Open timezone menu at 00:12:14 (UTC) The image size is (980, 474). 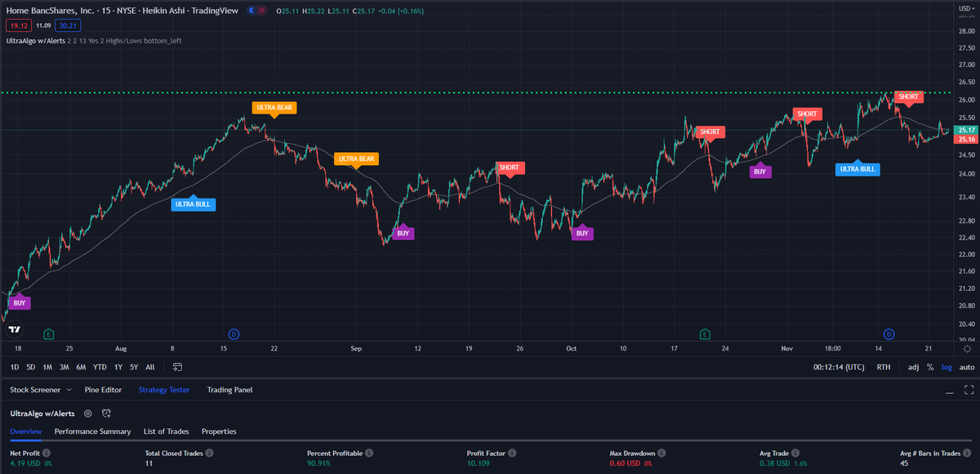tap(839, 367)
